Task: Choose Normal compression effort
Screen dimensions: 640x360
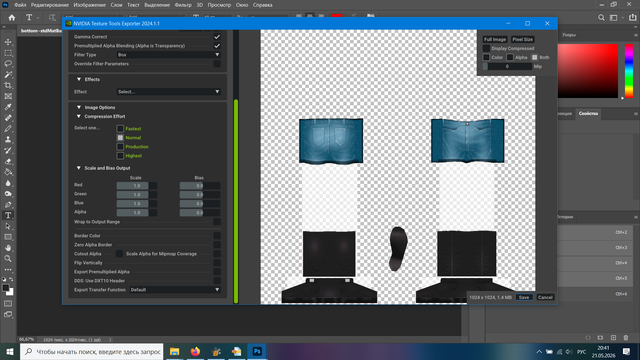Action: point(120,138)
